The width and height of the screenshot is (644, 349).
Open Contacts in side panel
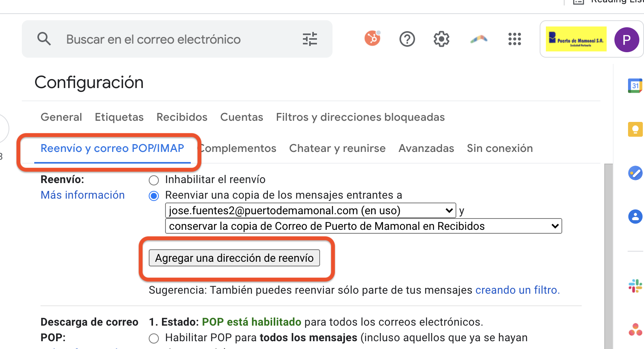pyautogui.click(x=635, y=217)
